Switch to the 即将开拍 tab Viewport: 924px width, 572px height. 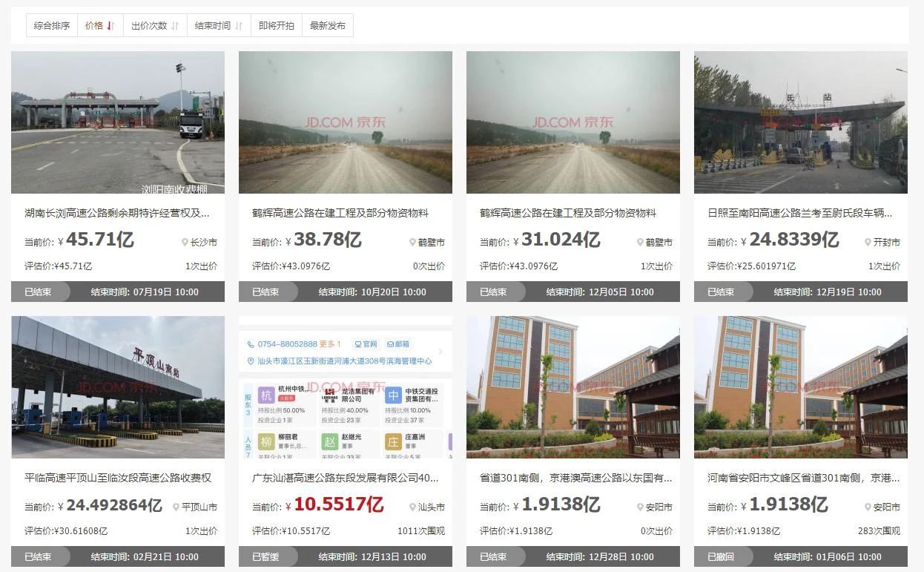(x=276, y=26)
